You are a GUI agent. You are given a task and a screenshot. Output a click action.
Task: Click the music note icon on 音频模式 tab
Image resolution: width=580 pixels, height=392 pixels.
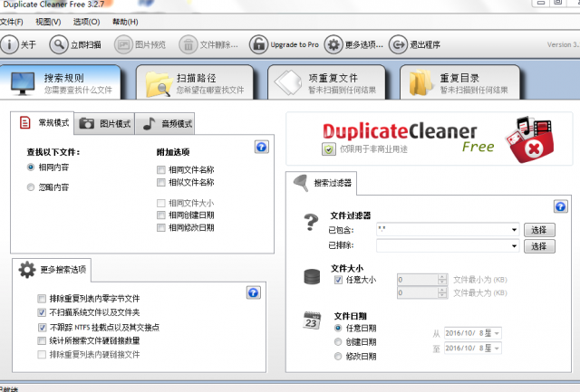click(x=149, y=123)
